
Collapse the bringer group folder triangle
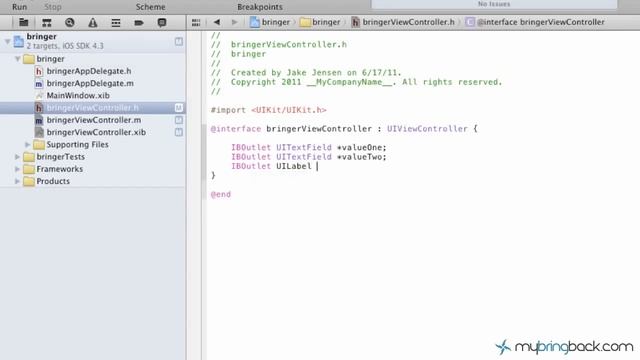(x=18, y=59)
